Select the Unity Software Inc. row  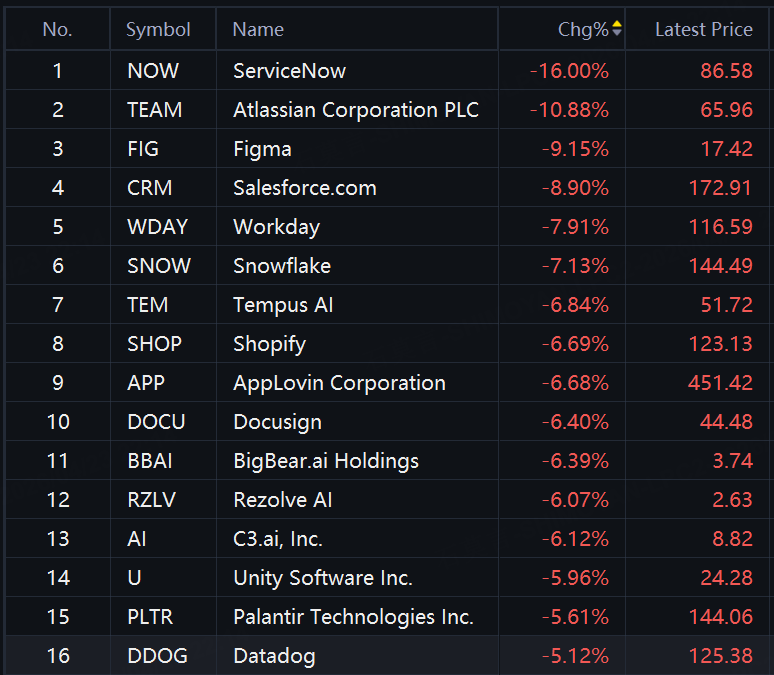[x=323, y=578]
